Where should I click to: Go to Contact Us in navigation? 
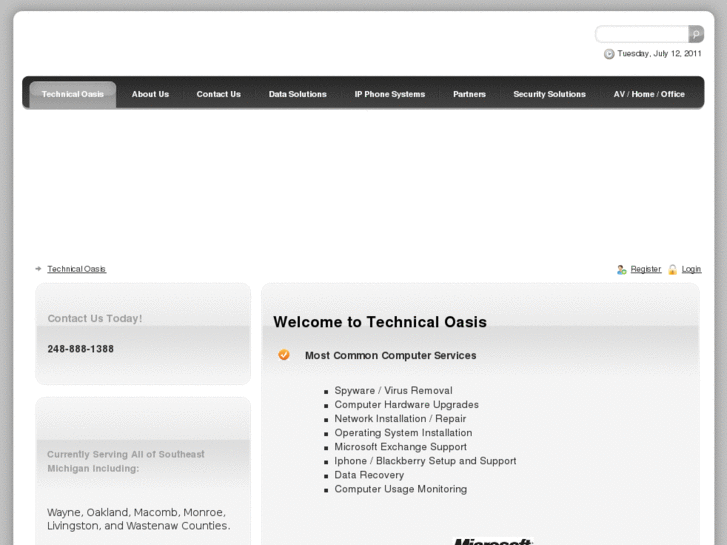click(x=218, y=94)
